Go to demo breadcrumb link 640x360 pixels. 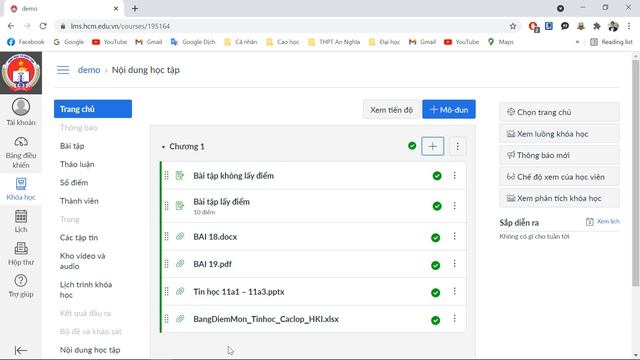89,70
